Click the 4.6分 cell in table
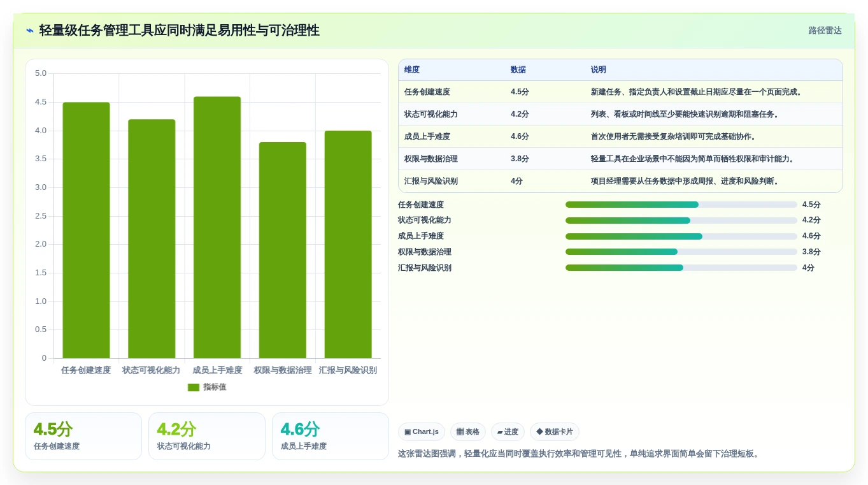The image size is (868, 485). pyautogui.click(x=520, y=136)
